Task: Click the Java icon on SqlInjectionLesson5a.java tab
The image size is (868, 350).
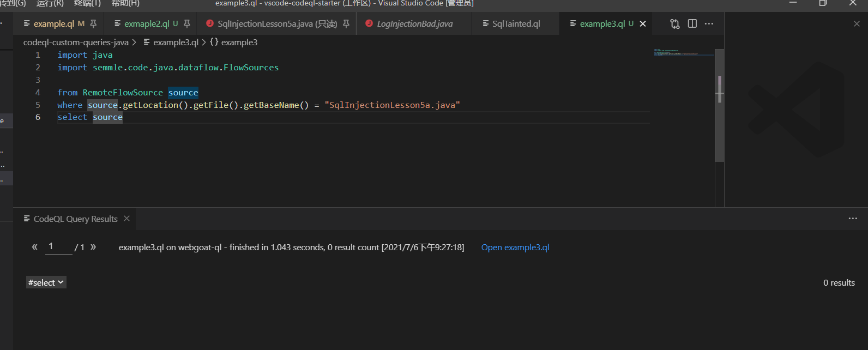Action: [x=210, y=23]
